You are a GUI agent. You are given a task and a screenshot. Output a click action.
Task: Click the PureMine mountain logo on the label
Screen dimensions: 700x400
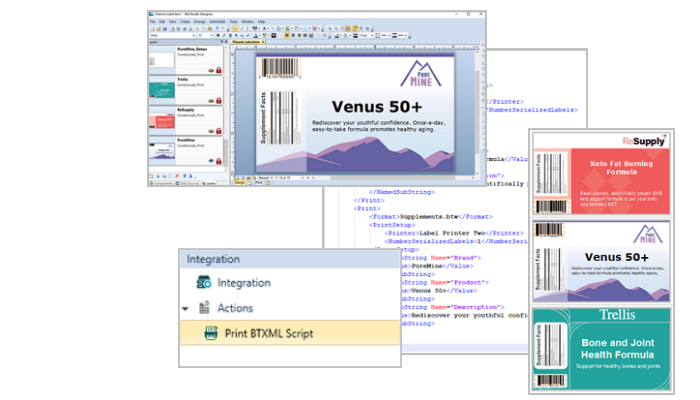click(x=421, y=75)
